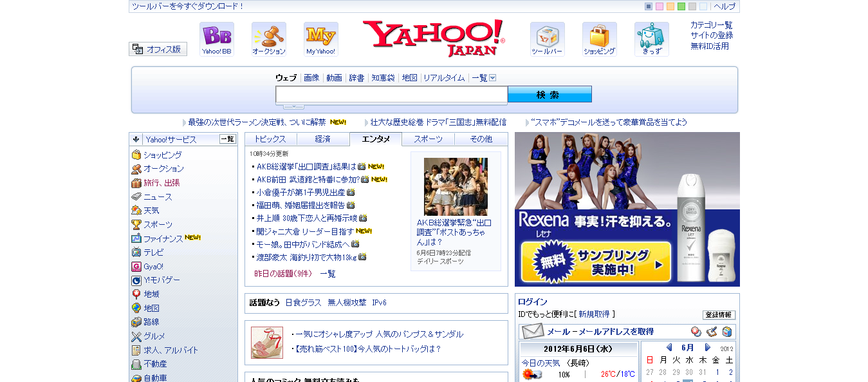Open the sandal shopping thumbnail
Viewport: 868px width, 382px height.
[x=267, y=343]
